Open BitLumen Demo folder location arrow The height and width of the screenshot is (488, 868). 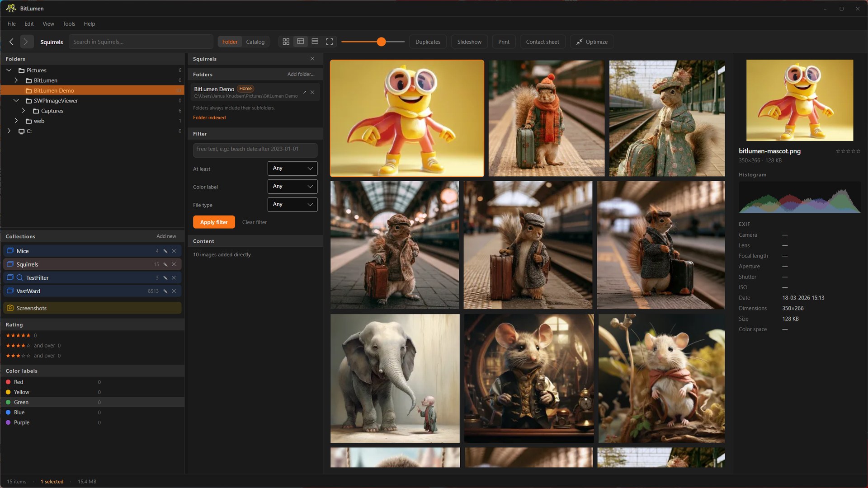(x=305, y=92)
